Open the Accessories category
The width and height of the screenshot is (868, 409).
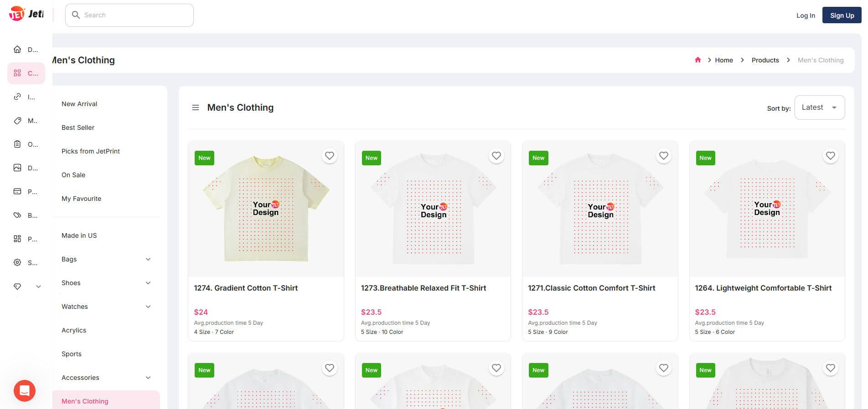(x=80, y=378)
